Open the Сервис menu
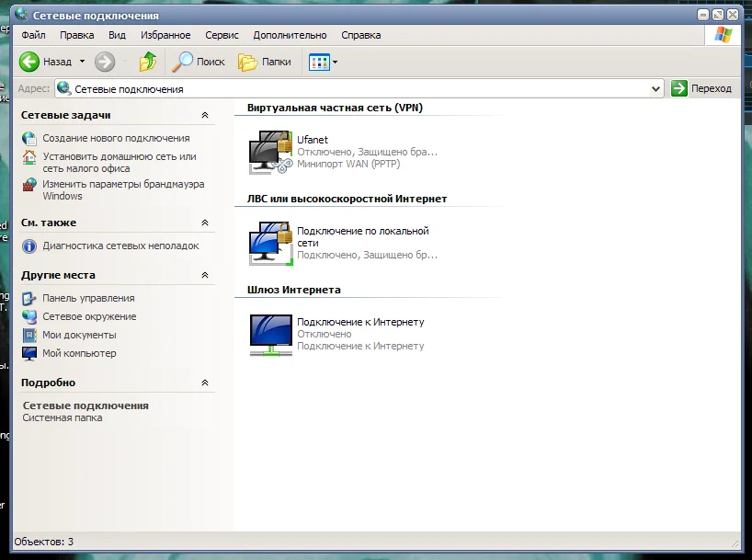The image size is (752, 560). (x=222, y=35)
